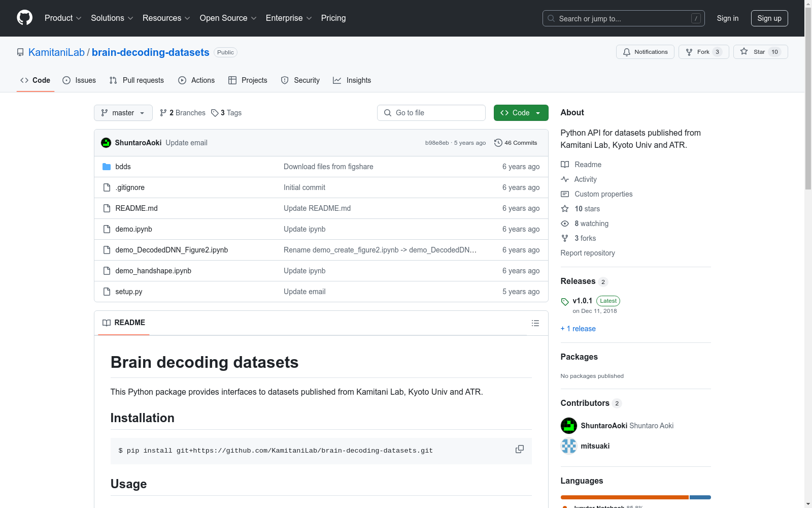This screenshot has height=508, width=812.
Task: Open the + 1 release link
Action: click(x=578, y=329)
